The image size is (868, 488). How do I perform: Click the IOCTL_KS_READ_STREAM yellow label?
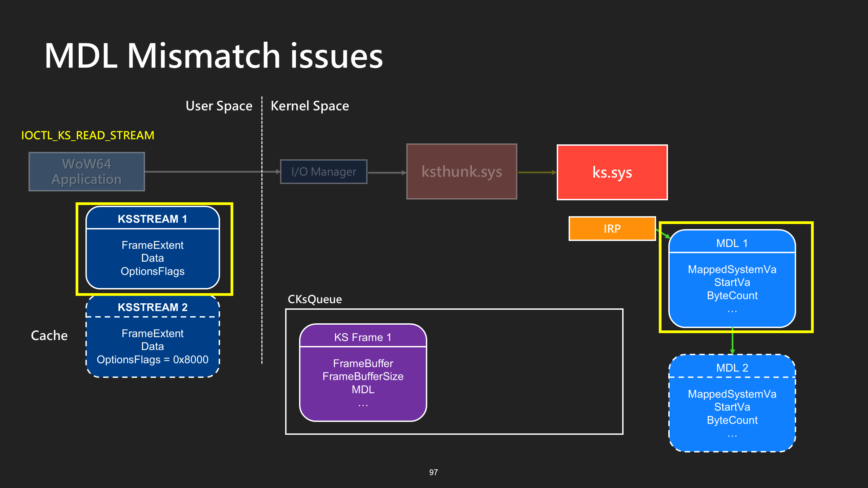(87, 135)
